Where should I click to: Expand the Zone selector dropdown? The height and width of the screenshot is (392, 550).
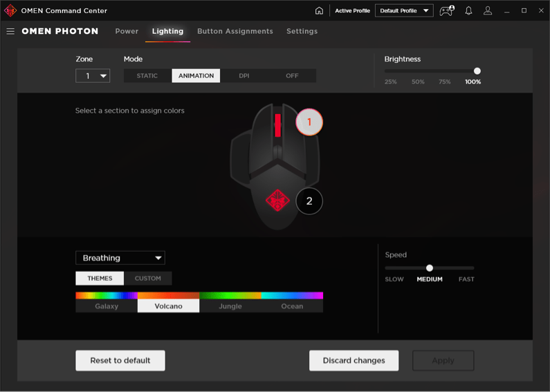coord(93,76)
